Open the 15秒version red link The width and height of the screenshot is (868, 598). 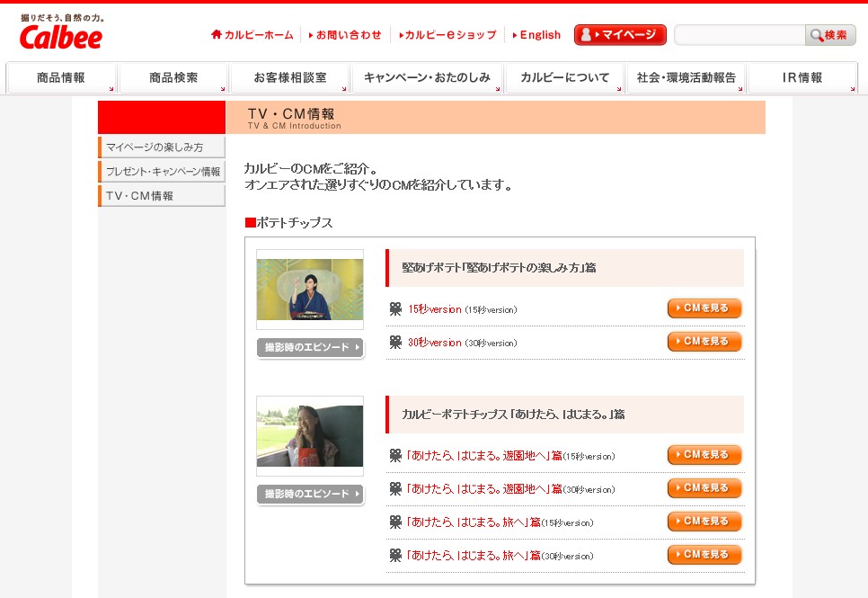coord(435,309)
